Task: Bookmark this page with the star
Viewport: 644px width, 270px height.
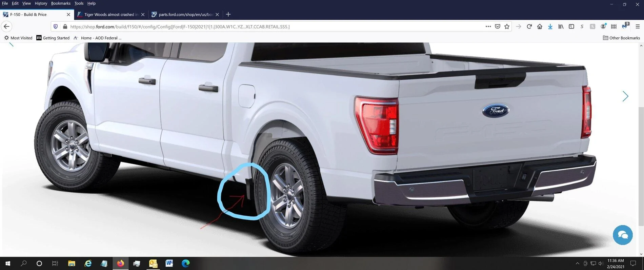Action: coord(507,26)
